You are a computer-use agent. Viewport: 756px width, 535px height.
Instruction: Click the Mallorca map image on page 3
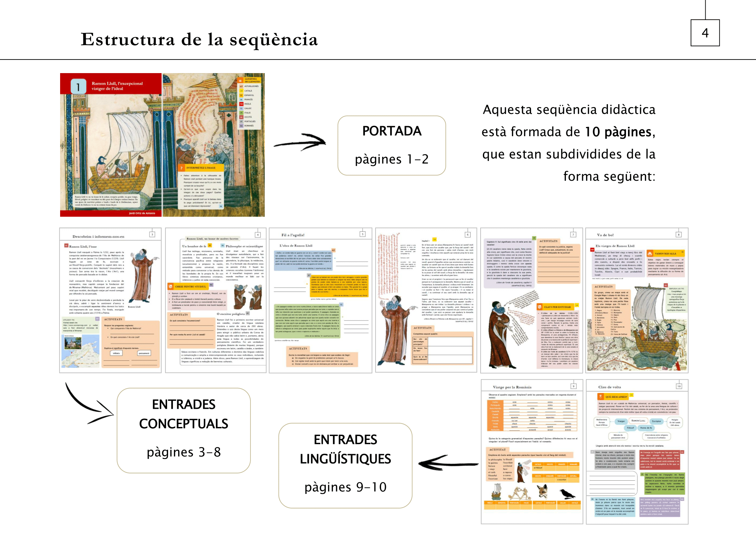(x=81, y=351)
